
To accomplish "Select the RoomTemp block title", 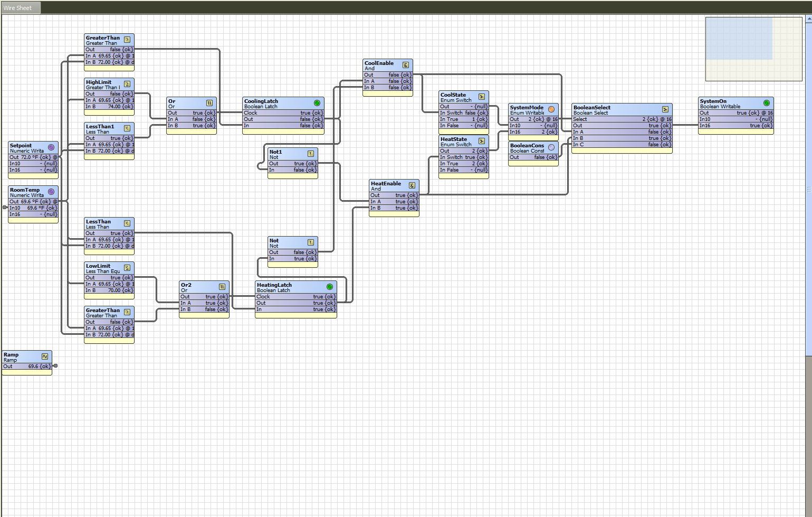I will coord(25,190).
